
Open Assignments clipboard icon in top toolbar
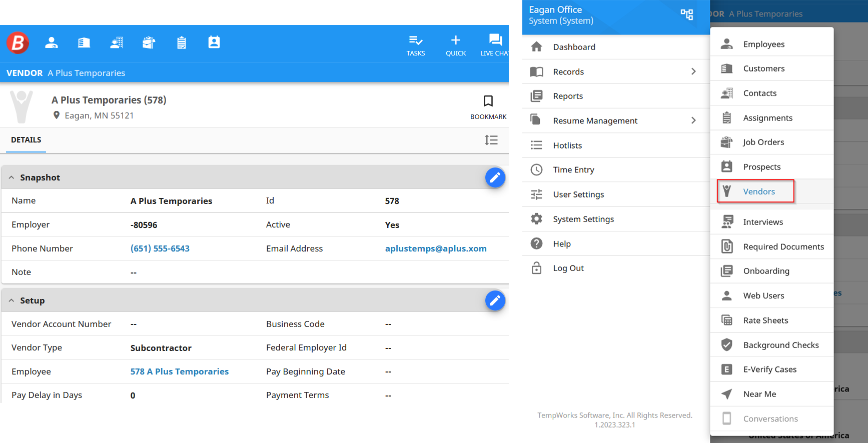point(182,43)
